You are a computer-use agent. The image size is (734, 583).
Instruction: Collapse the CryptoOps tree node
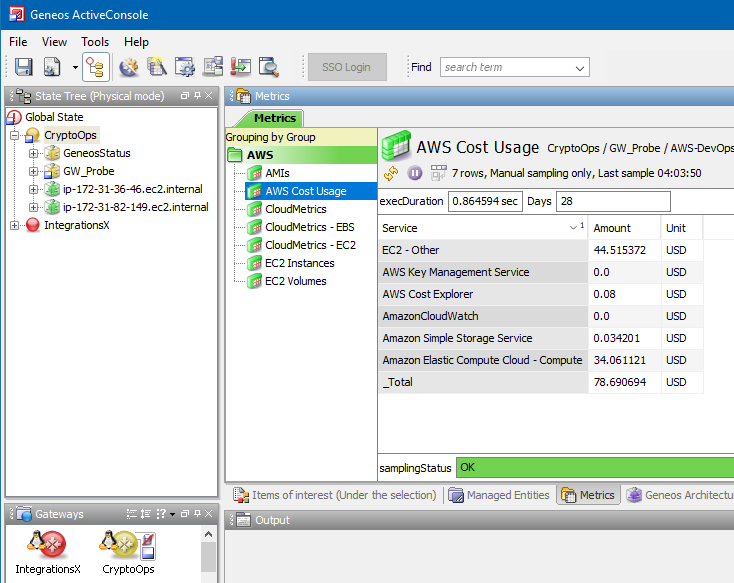15,135
